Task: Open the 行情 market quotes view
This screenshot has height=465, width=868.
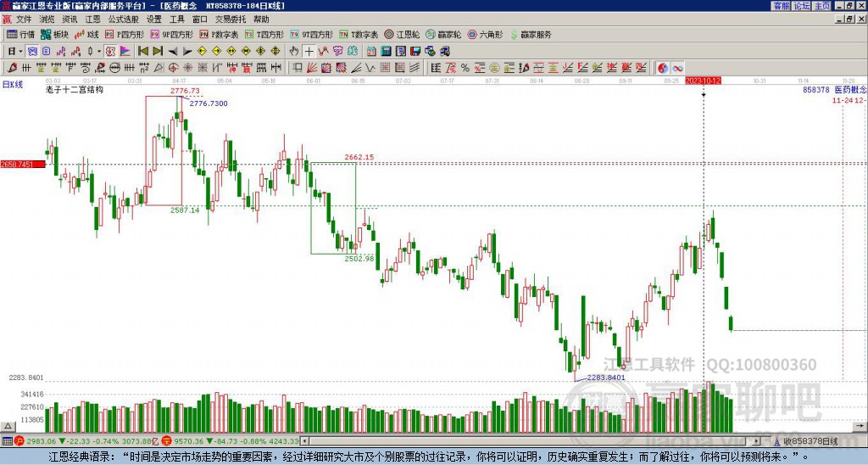Action: (20, 34)
